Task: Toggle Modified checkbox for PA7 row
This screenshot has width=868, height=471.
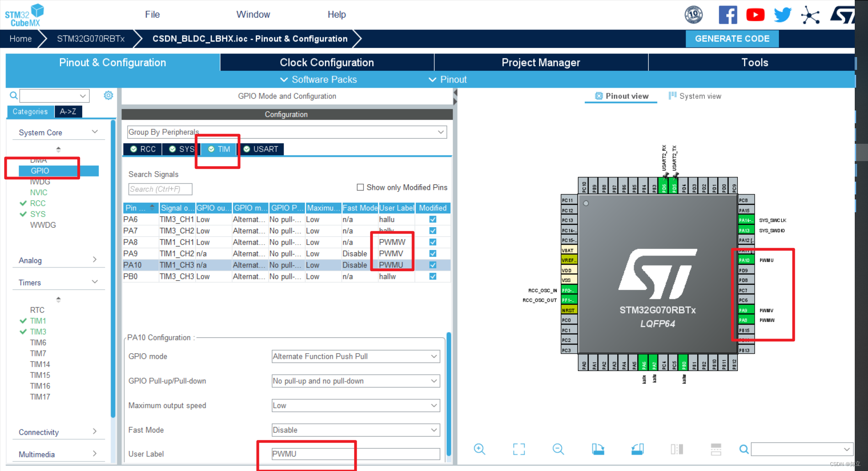Action: [x=433, y=231]
